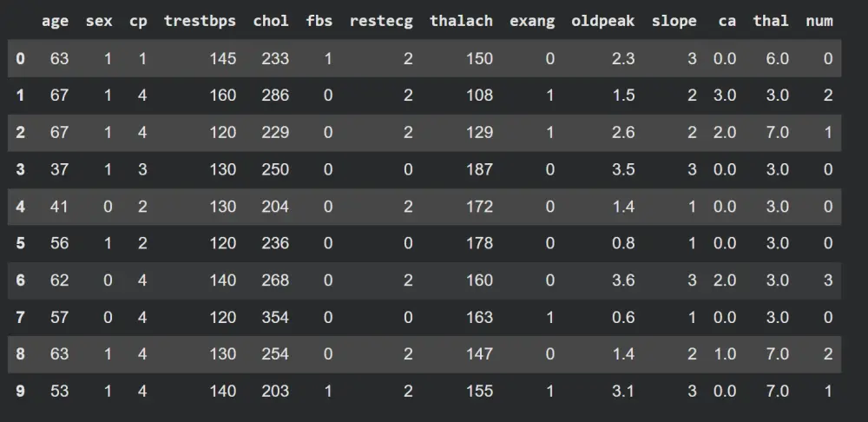Select the slope column header
This screenshot has height=422, width=868.
coord(674,21)
